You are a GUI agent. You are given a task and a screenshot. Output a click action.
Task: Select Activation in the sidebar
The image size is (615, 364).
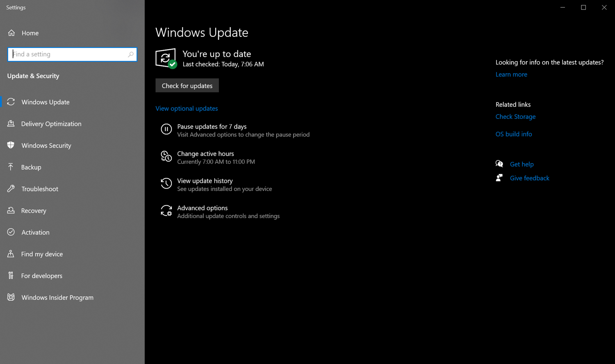tap(35, 232)
